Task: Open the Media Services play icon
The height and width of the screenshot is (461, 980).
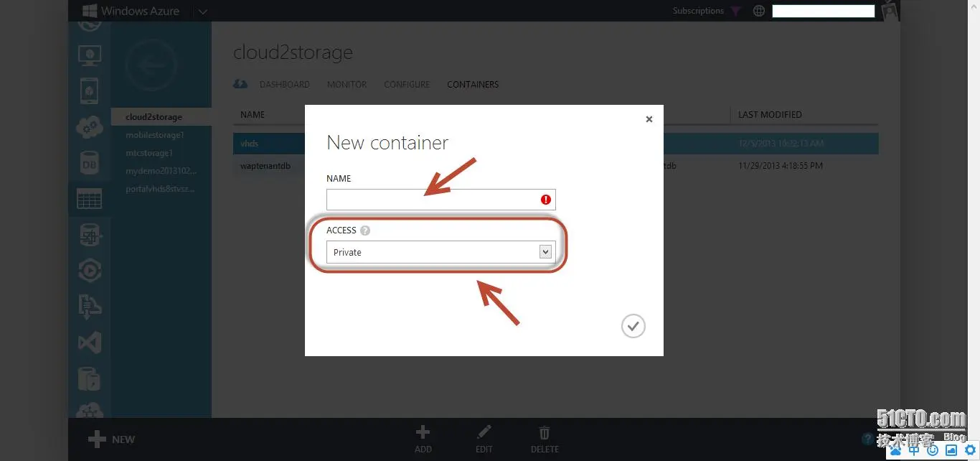Action: click(x=90, y=271)
